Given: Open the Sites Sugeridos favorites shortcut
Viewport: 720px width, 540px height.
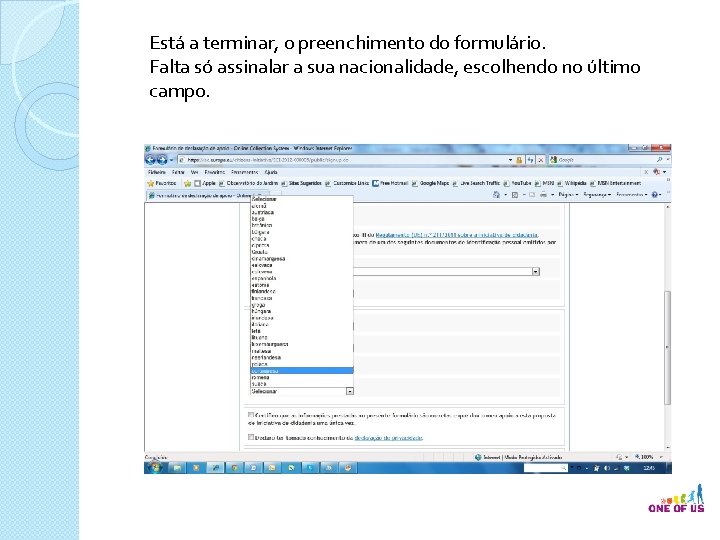Looking at the screenshot, I should (301, 183).
